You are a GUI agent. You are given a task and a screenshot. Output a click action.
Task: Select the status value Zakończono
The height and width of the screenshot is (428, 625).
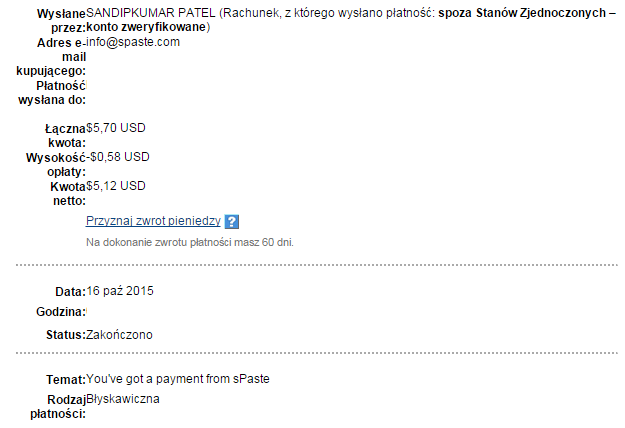(x=119, y=335)
